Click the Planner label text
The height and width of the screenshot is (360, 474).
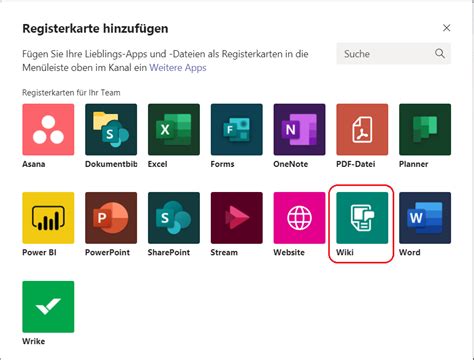(414, 164)
